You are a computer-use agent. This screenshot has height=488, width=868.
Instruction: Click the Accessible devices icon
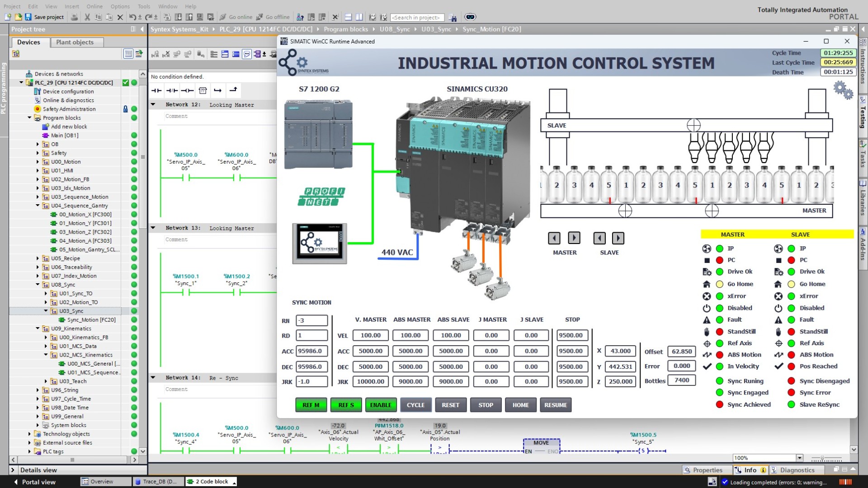300,17
